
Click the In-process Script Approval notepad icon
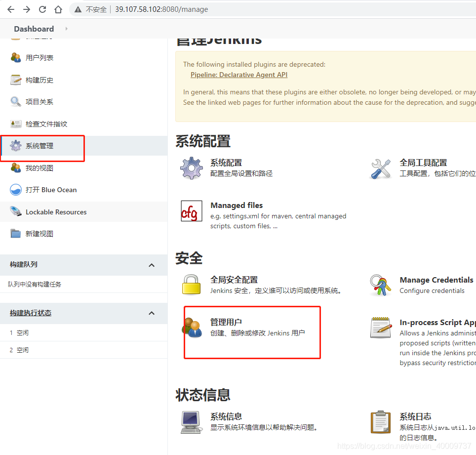pos(381,328)
